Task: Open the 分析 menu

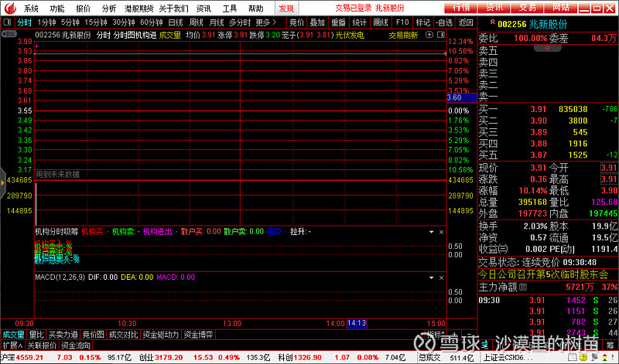Action: click(x=109, y=9)
